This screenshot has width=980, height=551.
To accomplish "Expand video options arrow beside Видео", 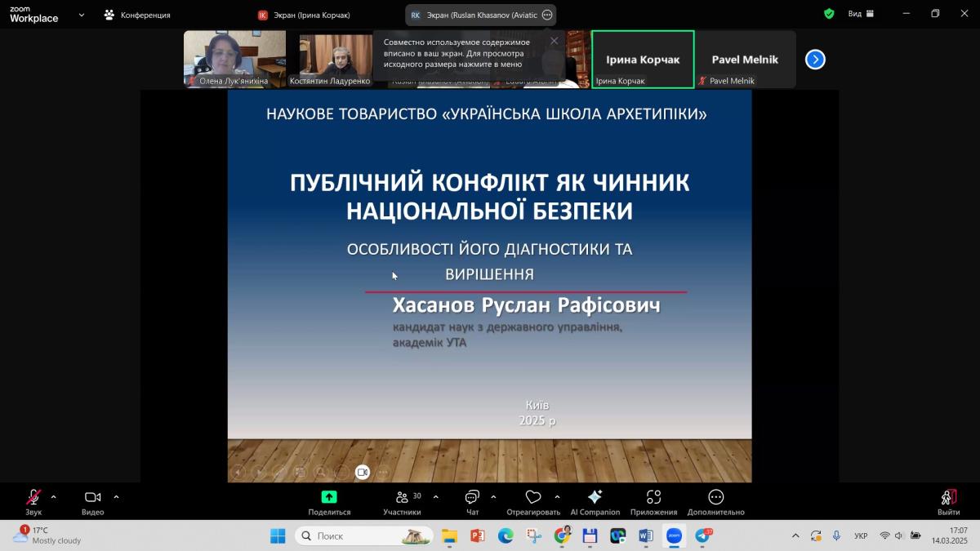I will coord(116,496).
